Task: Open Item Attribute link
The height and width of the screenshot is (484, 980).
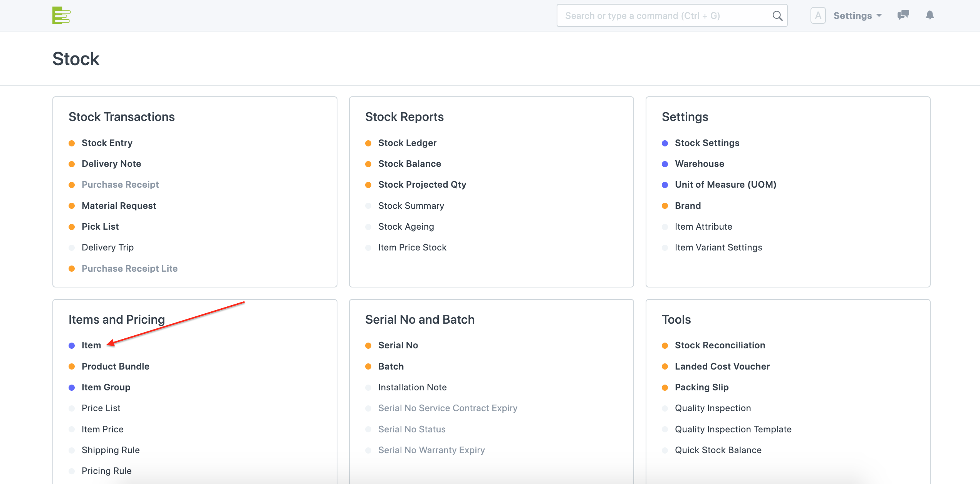Action: point(703,227)
